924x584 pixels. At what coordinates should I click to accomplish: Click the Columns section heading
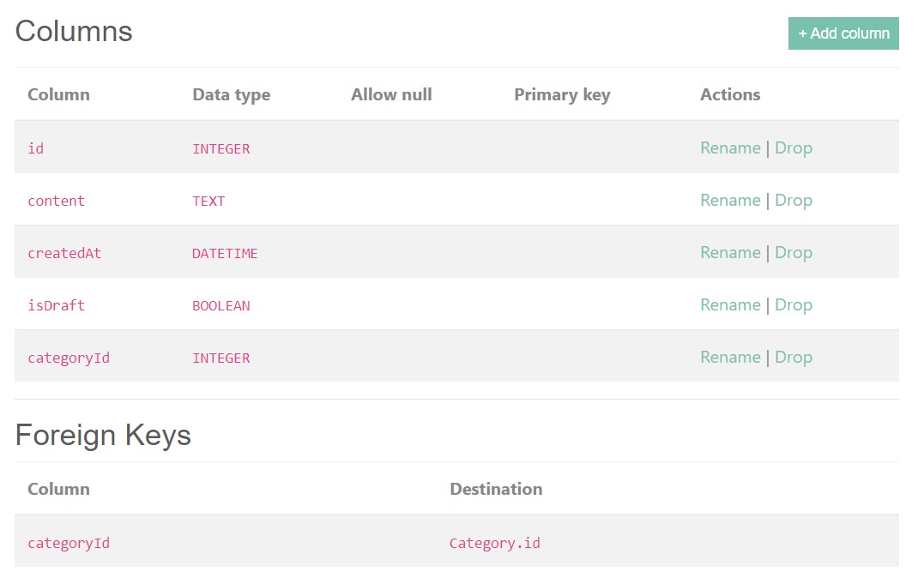point(73,32)
